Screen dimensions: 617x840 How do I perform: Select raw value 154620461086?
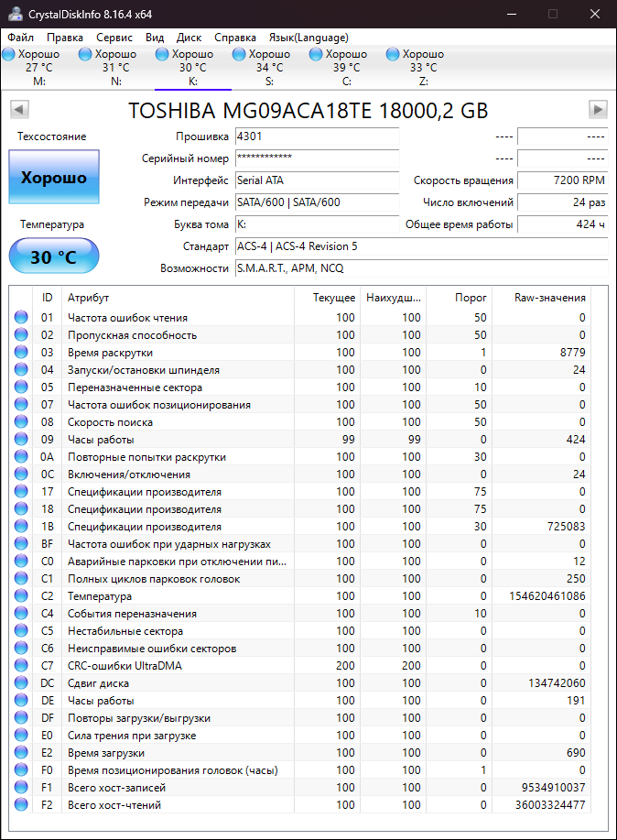pos(547,596)
